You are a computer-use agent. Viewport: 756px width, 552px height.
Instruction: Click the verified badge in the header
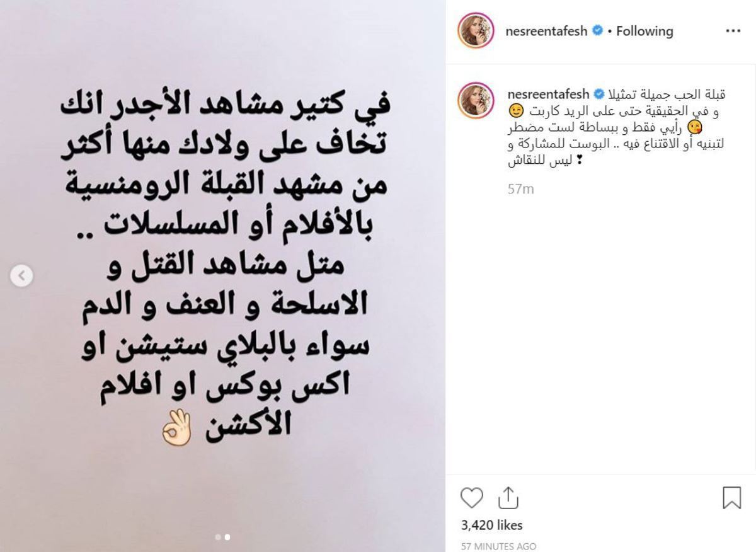598,31
